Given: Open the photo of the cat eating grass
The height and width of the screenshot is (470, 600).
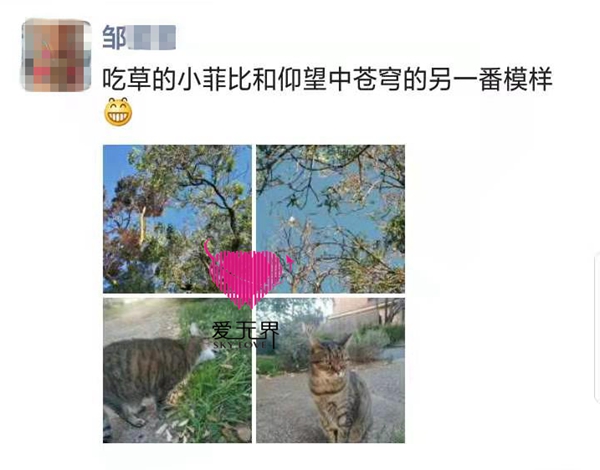Looking at the screenshot, I should coord(177,370).
